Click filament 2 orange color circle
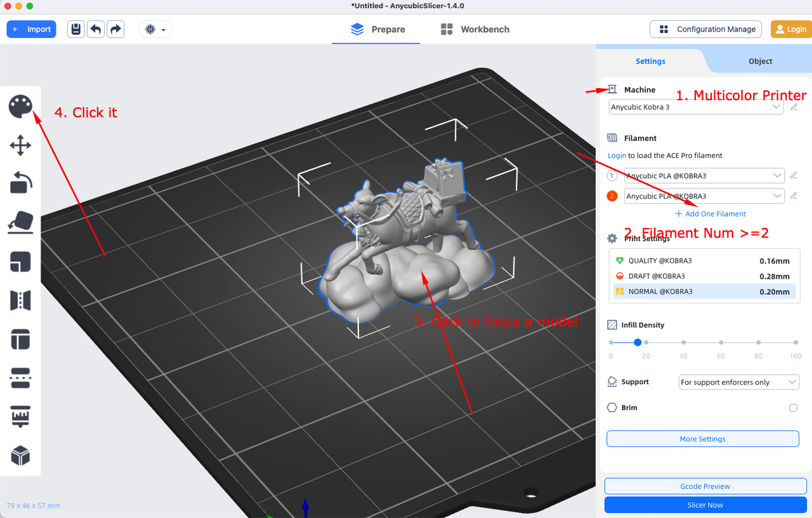This screenshot has height=518, width=812. pos(612,196)
